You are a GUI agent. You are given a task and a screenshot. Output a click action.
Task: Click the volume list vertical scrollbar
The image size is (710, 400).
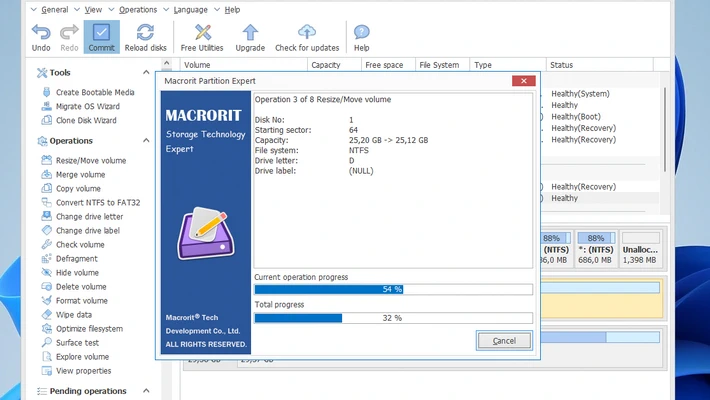[665, 129]
